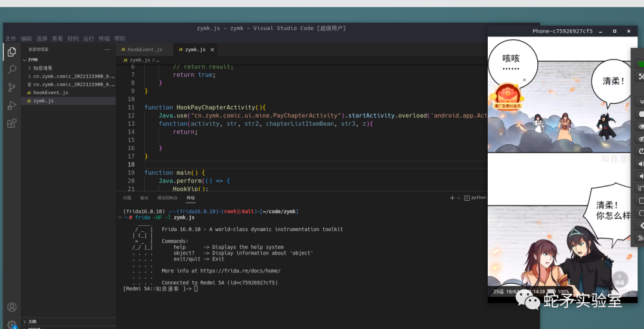
Task: Click the touch toggle below notification button
Action: tap(640, 114)
